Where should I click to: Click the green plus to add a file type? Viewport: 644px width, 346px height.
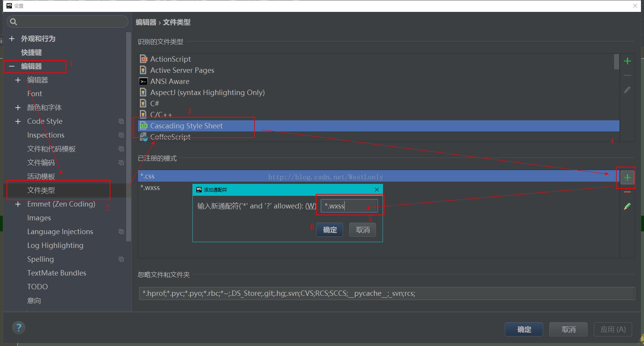click(x=627, y=61)
